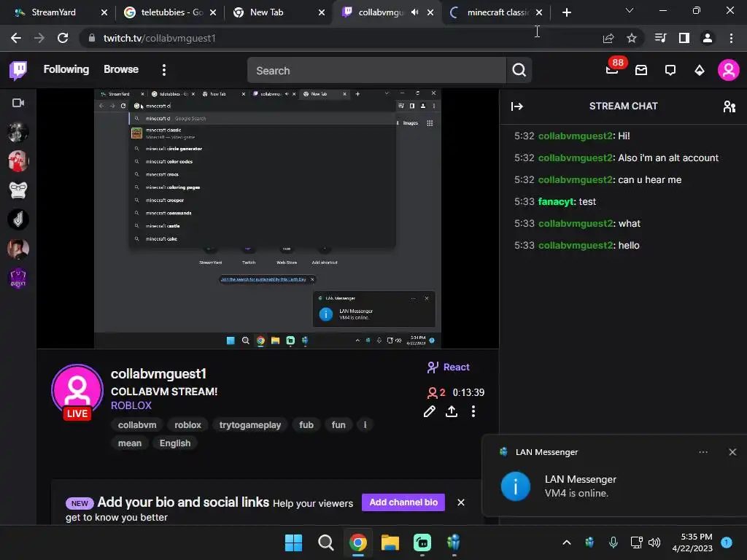Open File Explorer from taskbar

click(x=390, y=542)
